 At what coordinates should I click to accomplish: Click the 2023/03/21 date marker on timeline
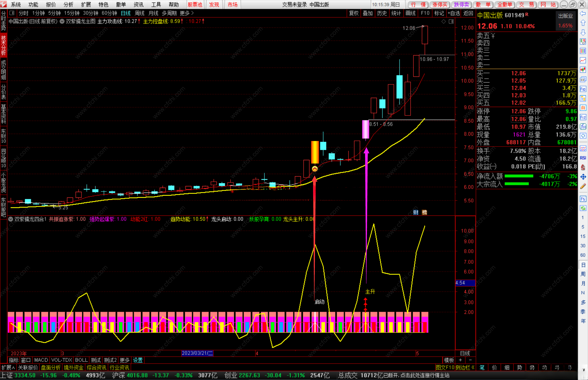(x=197, y=353)
